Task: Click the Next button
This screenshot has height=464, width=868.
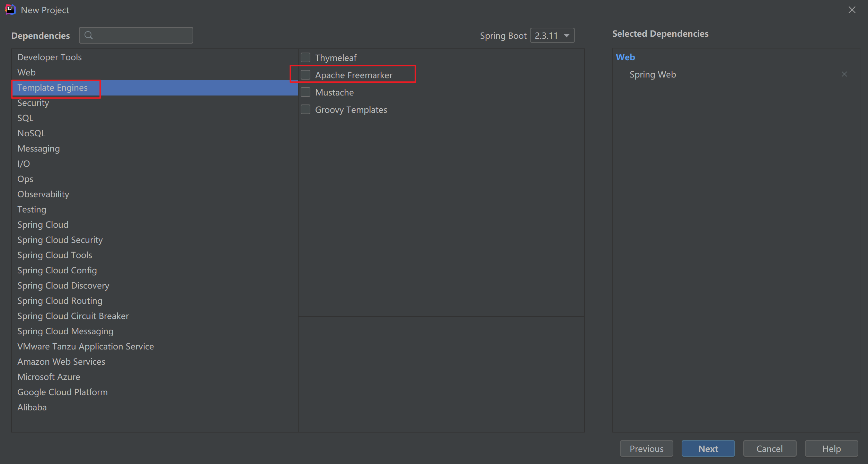Action: click(708, 448)
